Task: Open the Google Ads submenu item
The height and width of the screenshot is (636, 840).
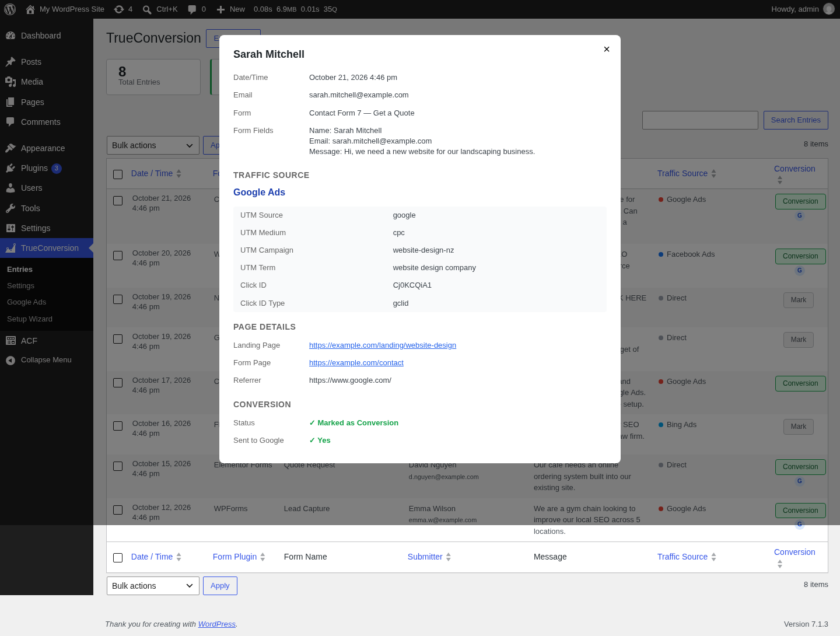Action: click(x=26, y=302)
